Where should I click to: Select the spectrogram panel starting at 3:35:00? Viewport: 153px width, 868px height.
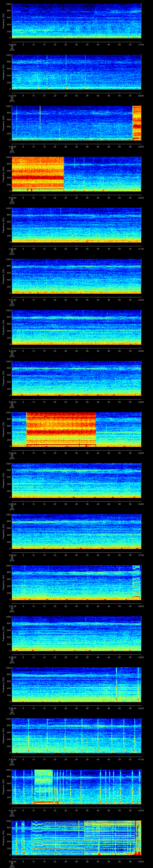pos(76,481)
